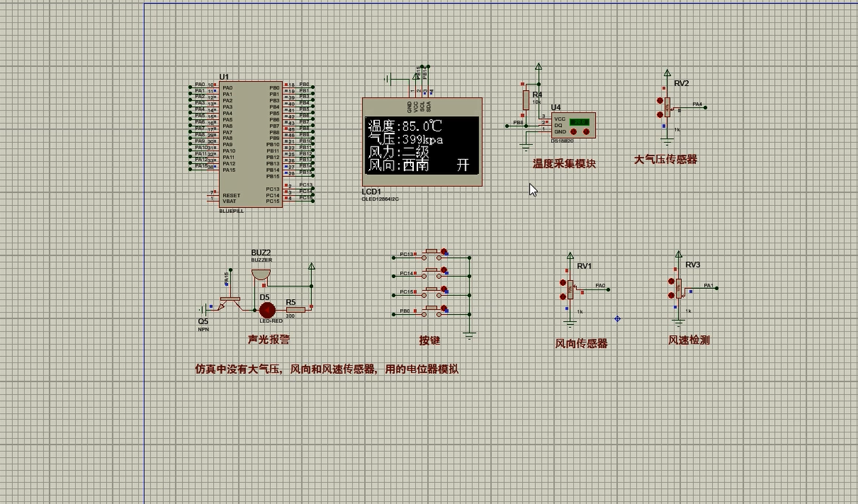Screen dimensions: 858x504
Task: Toggle the PC14 push button latch
Action: 444,271
